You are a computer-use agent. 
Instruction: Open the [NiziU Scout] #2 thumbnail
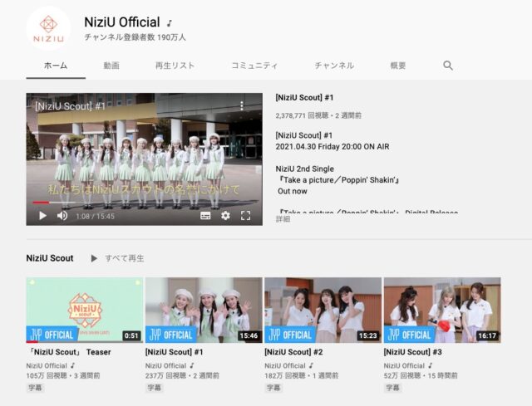point(323,310)
